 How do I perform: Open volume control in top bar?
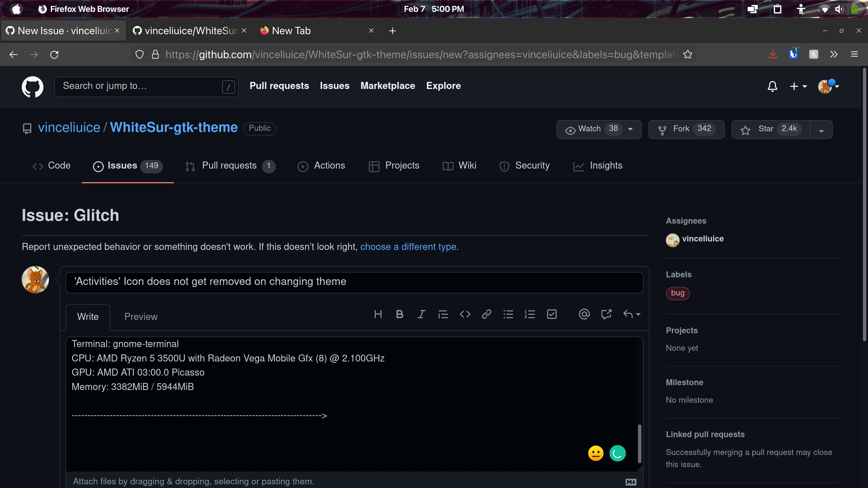839,9
